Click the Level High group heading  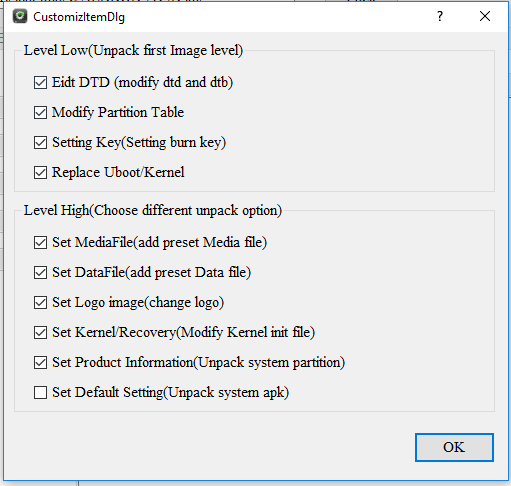[153, 211]
